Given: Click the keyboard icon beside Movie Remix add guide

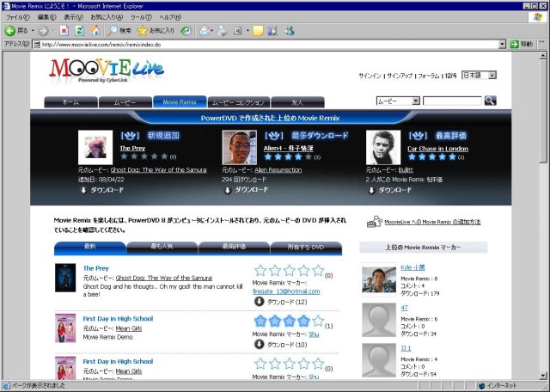Looking at the screenshot, I should click(375, 222).
